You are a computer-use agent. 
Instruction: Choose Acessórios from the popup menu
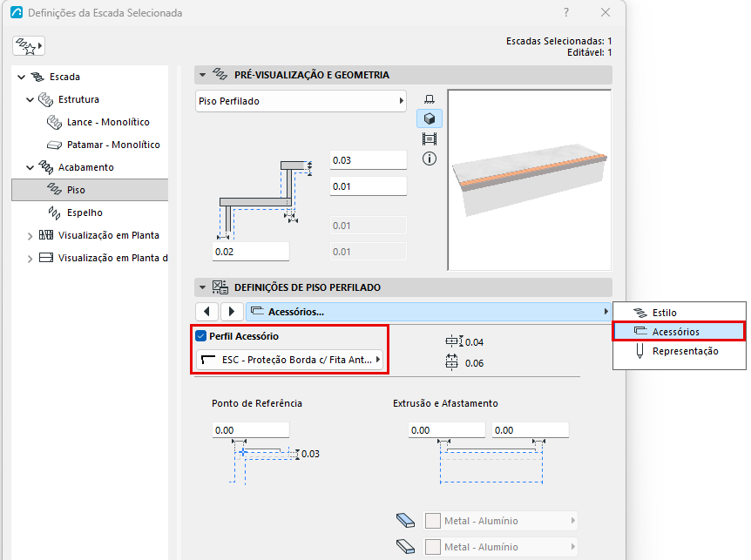[680, 331]
